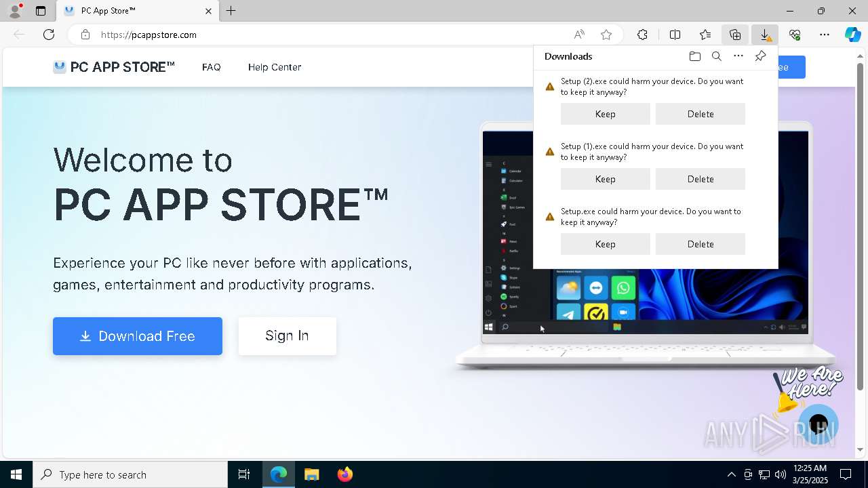Open the taskbar clock and date
The image size is (868, 488).
810,474
